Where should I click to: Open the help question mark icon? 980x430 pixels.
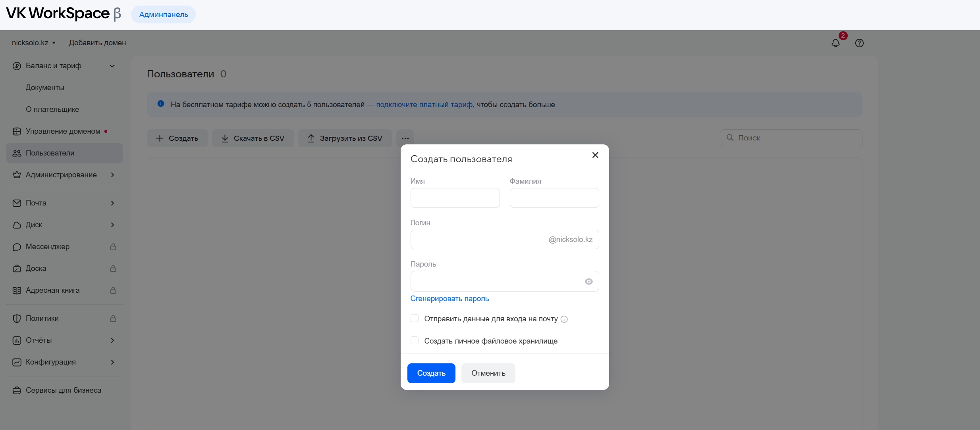coord(859,43)
